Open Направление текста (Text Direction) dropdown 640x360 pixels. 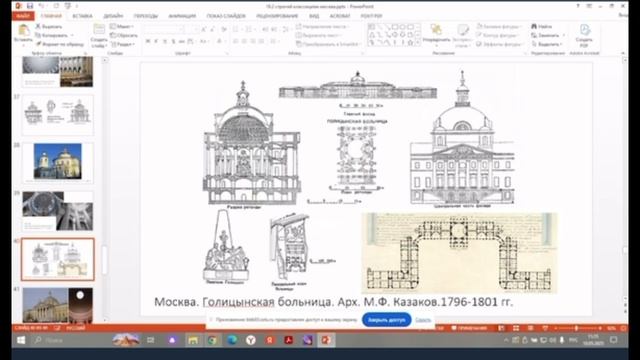pyautogui.click(x=323, y=27)
